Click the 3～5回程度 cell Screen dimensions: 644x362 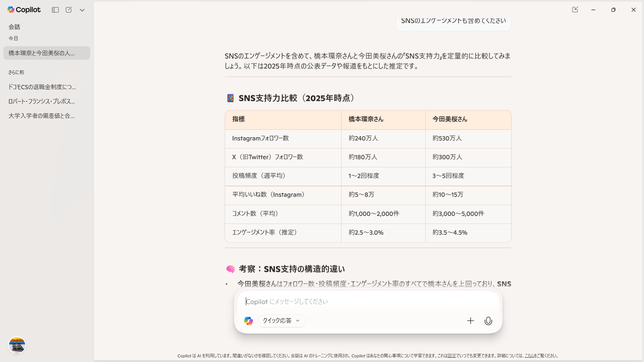pyautogui.click(x=448, y=176)
